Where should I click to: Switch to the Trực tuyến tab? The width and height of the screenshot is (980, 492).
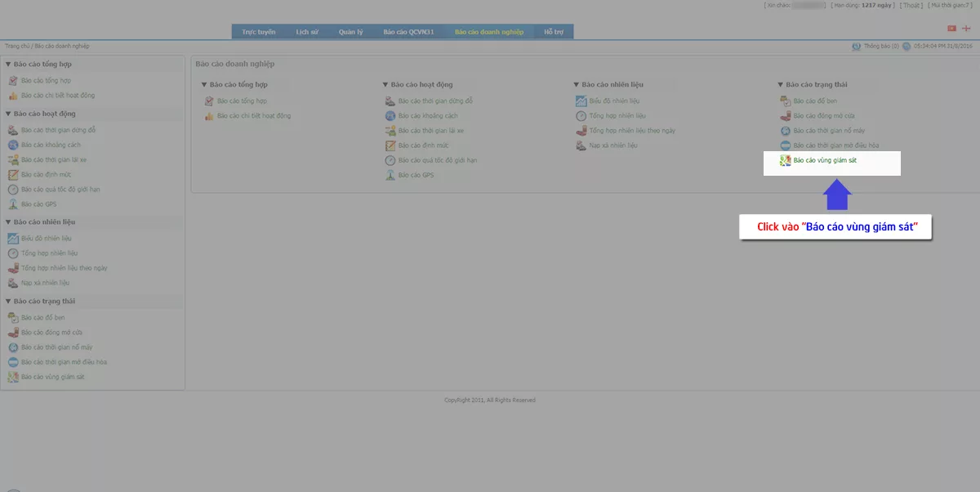(x=259, y=32)
